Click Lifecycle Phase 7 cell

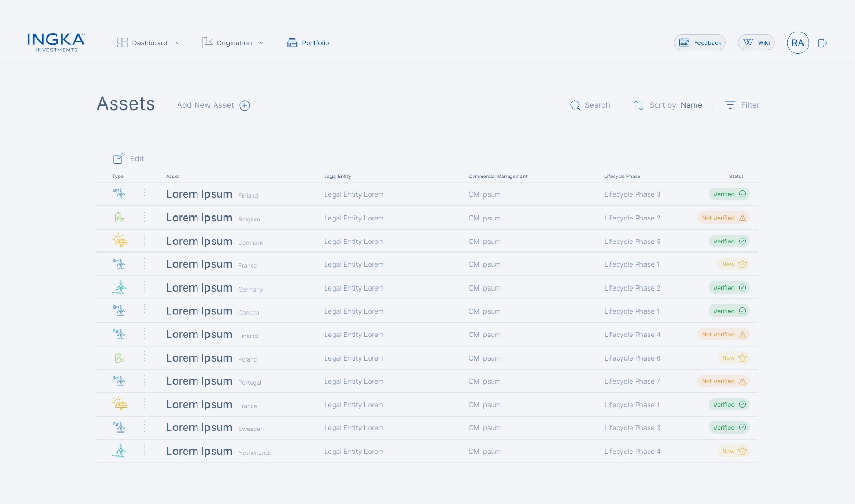632,382
